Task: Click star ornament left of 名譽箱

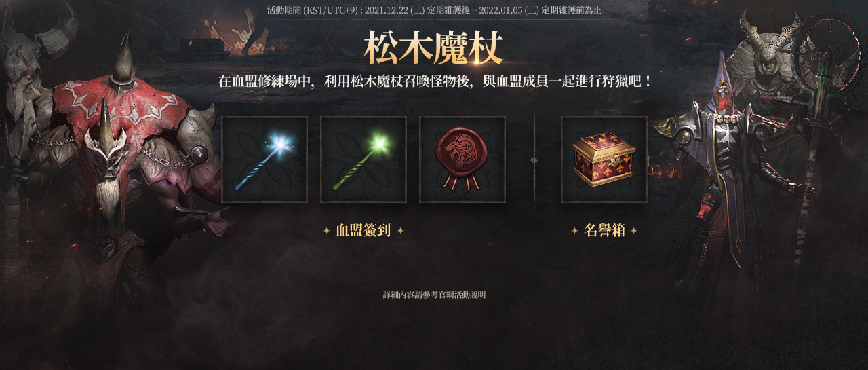Action: 574,231
